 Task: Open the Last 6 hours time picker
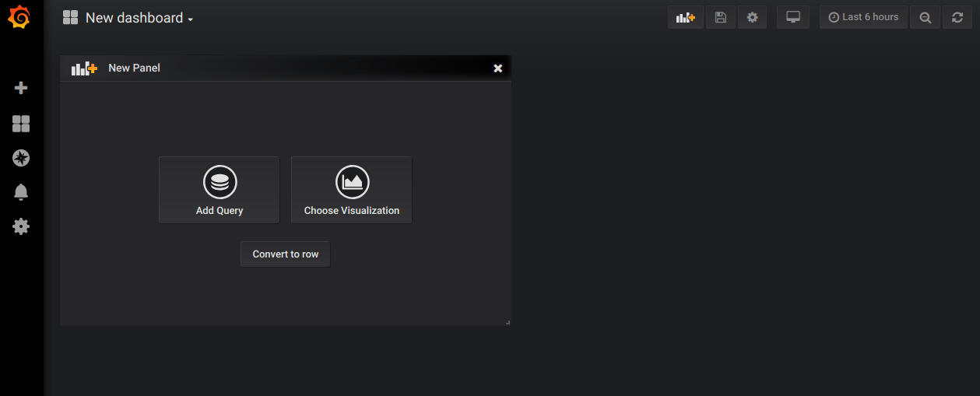coord(863,17)
